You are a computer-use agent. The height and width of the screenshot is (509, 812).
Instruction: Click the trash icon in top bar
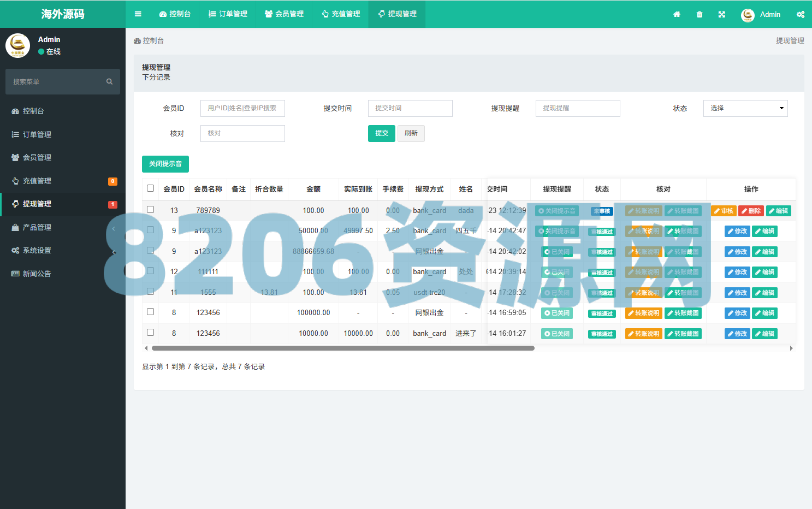click(700, 14)
